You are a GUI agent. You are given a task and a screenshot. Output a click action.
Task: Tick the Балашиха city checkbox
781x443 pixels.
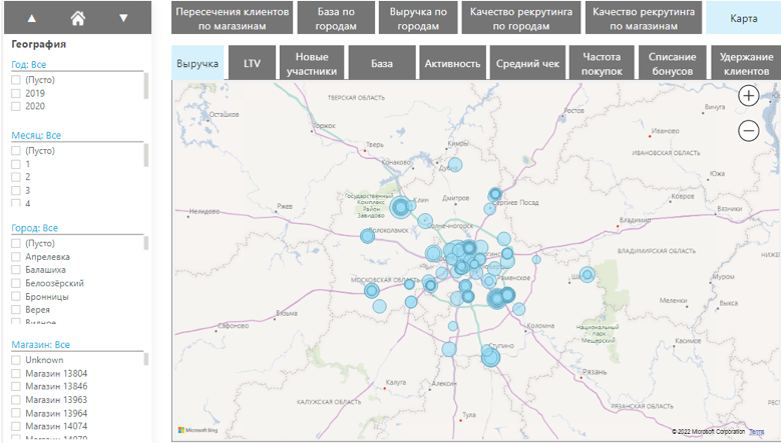pos(16,270)
